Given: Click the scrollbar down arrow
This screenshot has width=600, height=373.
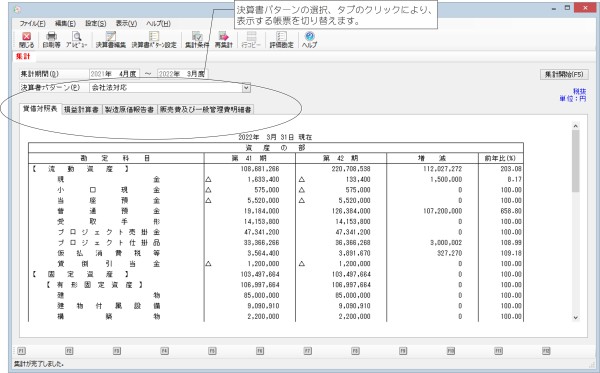Looking at the screenshot, I should [576, 318].
